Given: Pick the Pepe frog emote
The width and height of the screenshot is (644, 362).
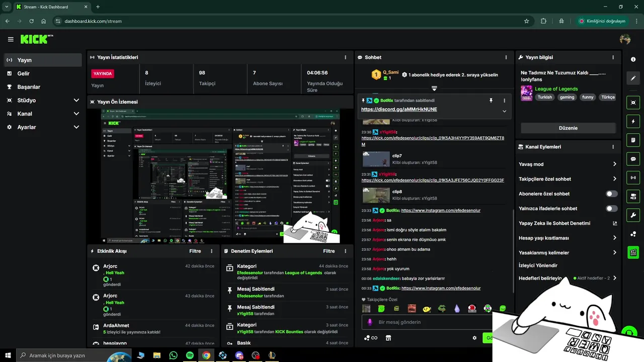Looking at the screenshot, I should tap(442, 308).
